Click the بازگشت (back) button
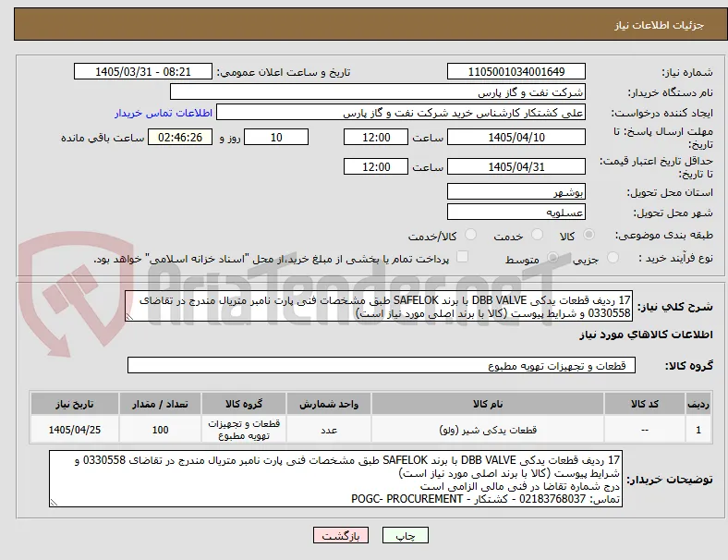The width and height of the screenshot is (728, 560). point(341,535)
